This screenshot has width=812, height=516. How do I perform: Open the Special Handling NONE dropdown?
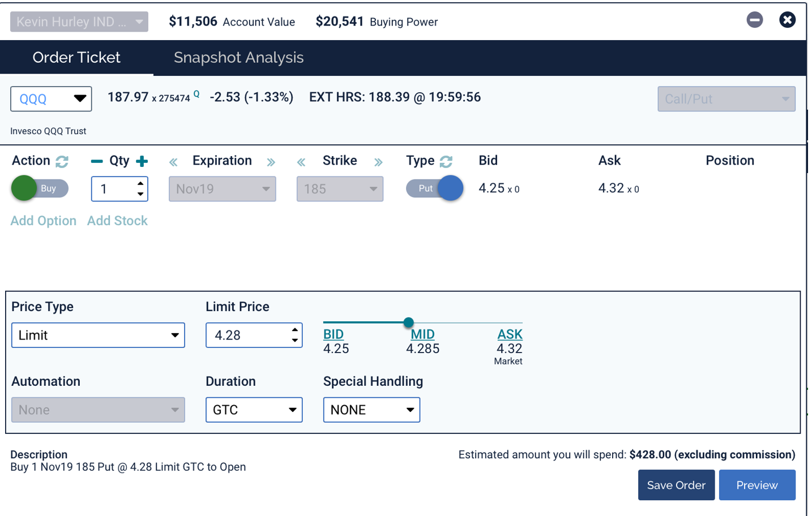(x=371, y=410)
